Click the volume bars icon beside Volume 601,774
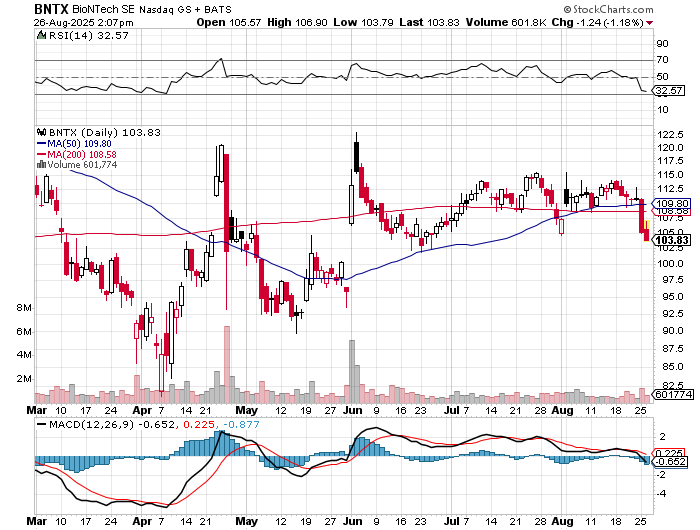This screenshot has height=530, width=700. pos(42,164)
